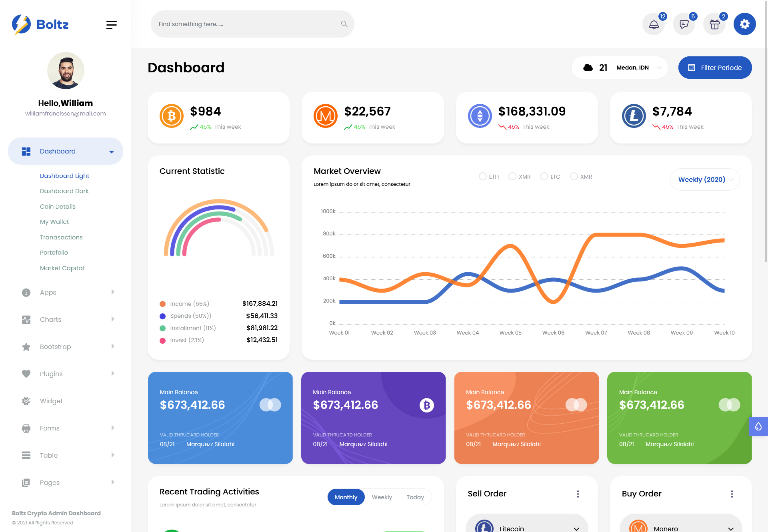The image size is (768, 532).
Task: Open the gift box icon
Action: coord(714,24)
